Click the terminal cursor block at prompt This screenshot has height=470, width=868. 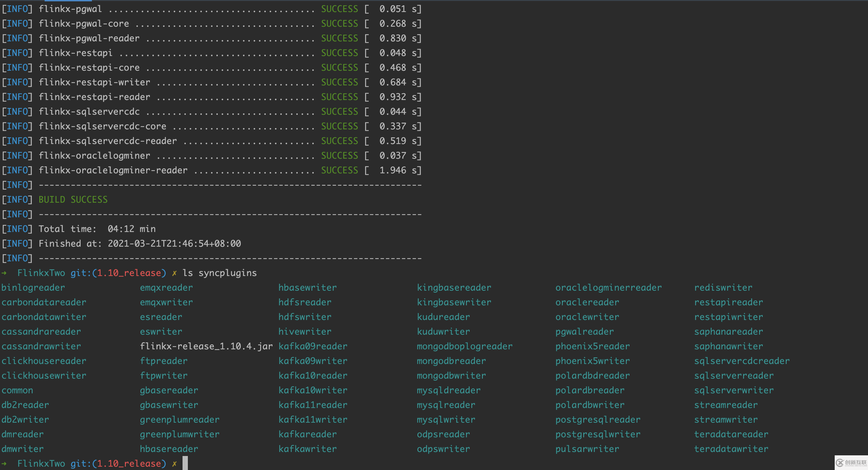point(185,463)
